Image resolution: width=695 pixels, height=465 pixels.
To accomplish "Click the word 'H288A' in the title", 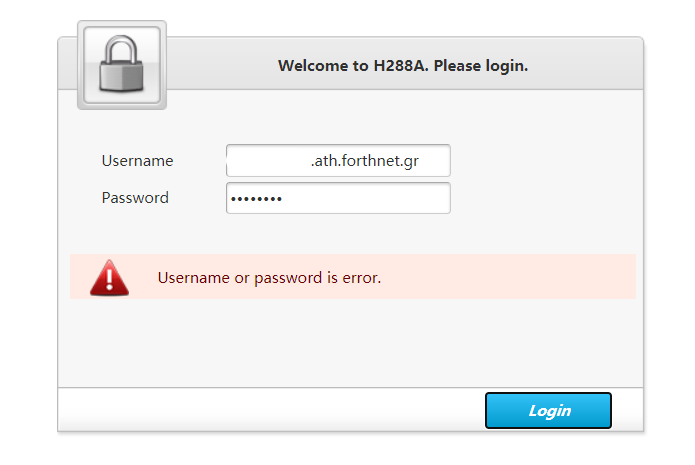I will coord(400,66).
